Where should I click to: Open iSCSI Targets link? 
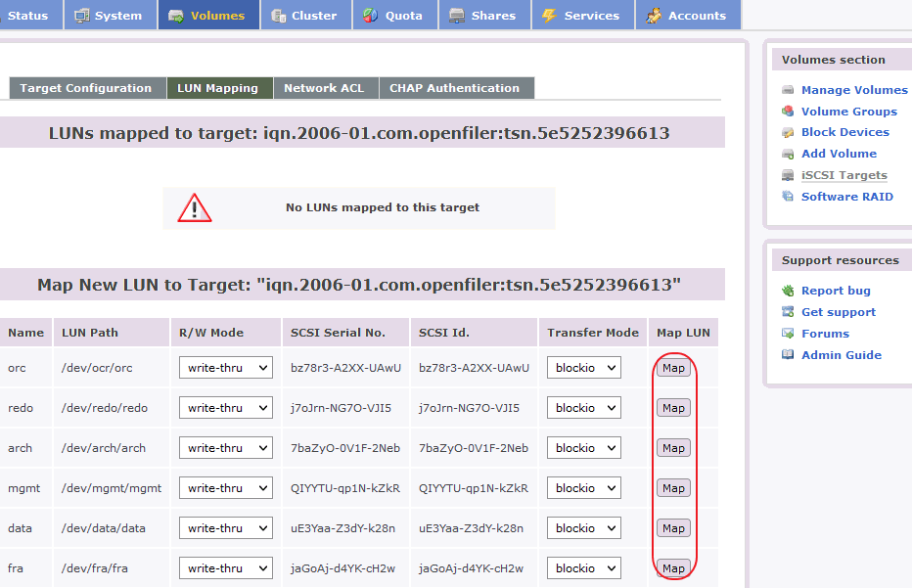tap(844, 175)
